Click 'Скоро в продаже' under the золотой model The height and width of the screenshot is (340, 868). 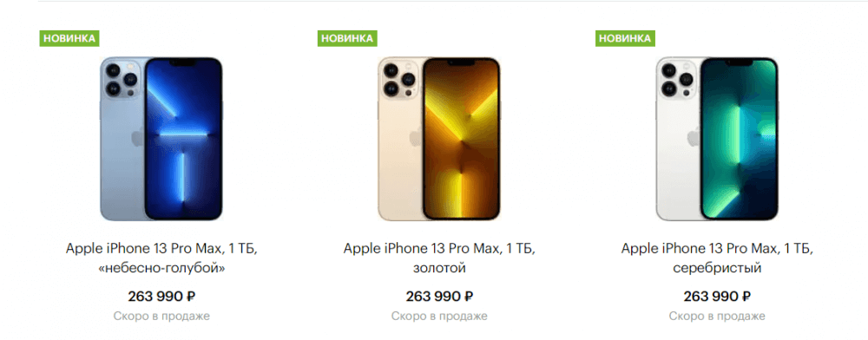[439, 317]
